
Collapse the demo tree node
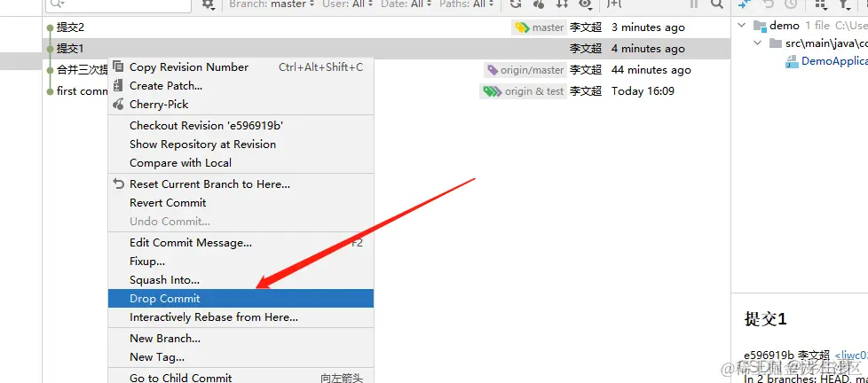[x=742, y=26]
